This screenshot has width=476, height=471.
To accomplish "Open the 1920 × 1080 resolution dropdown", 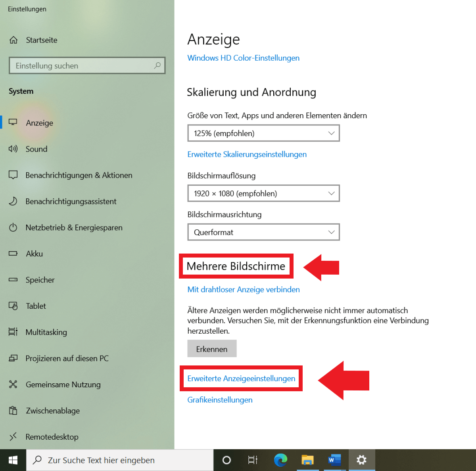I will [x=263, y=193].
